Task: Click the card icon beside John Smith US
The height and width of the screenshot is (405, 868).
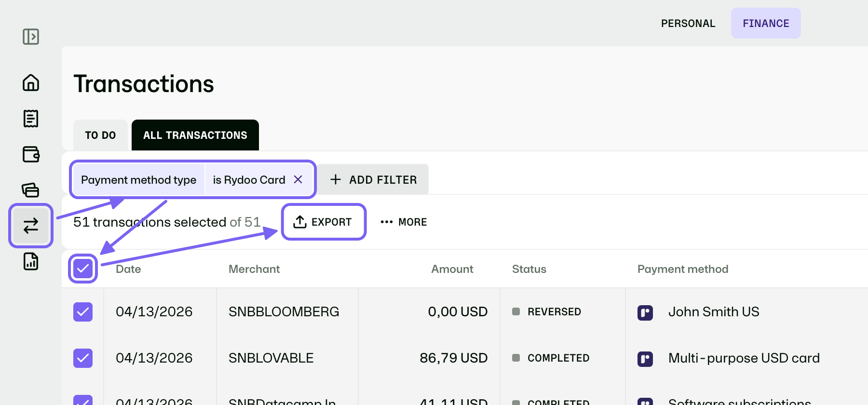Action: click(x=645, y=312)
